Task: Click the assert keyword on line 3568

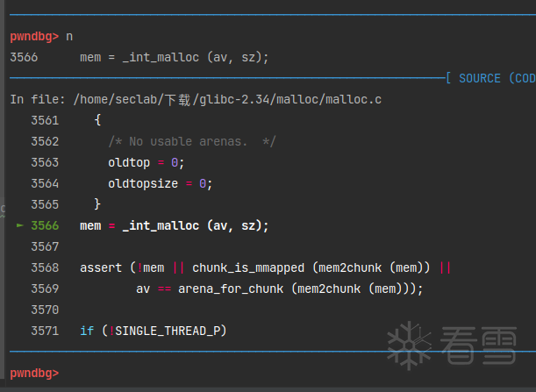Action: 101,267
